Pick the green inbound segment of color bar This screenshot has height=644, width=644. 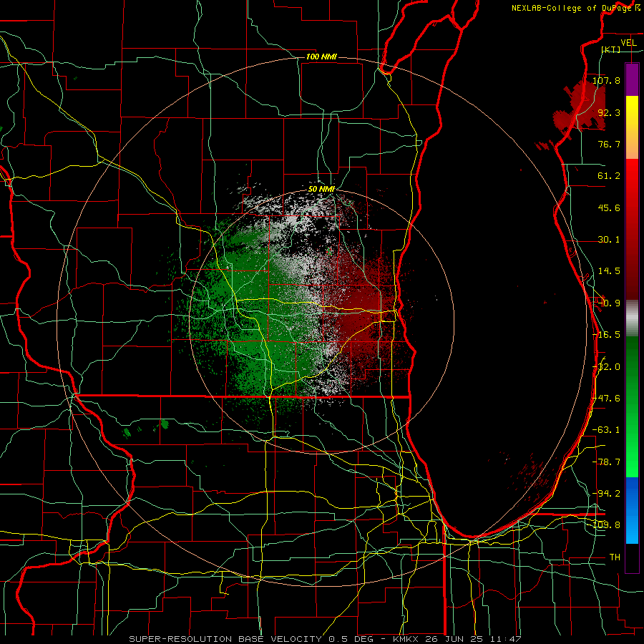click(x=632, y=406)
